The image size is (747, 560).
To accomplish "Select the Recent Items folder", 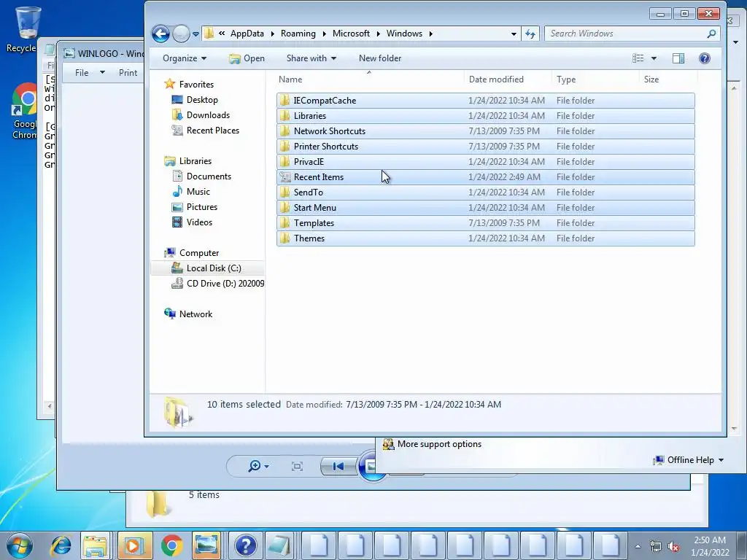I will pos(485,177).
